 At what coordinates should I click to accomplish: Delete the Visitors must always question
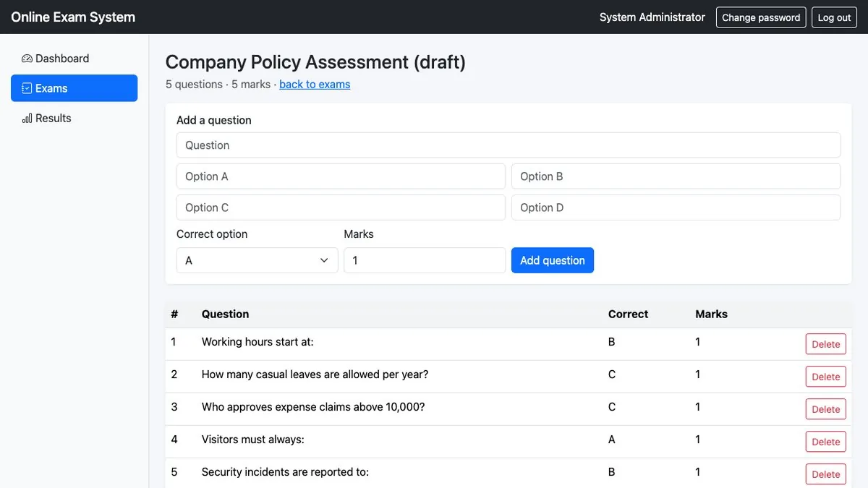(x=825, y=442)
